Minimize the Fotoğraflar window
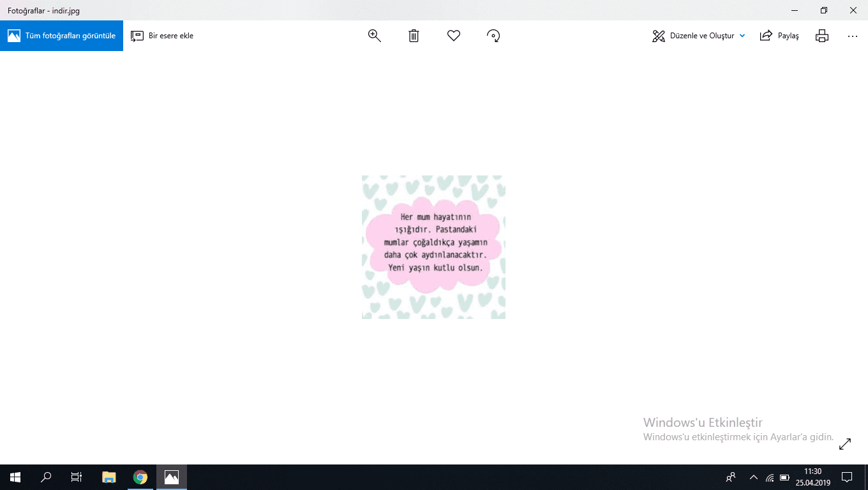The image size is (868, 490). coord(795,10)
